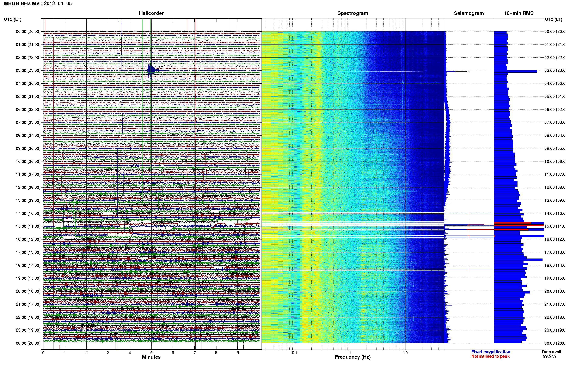This screenshot has height=368, width=588.
Task: Click the right 'UTC (LT)' axis label
Action: click(x=553, y=19)
